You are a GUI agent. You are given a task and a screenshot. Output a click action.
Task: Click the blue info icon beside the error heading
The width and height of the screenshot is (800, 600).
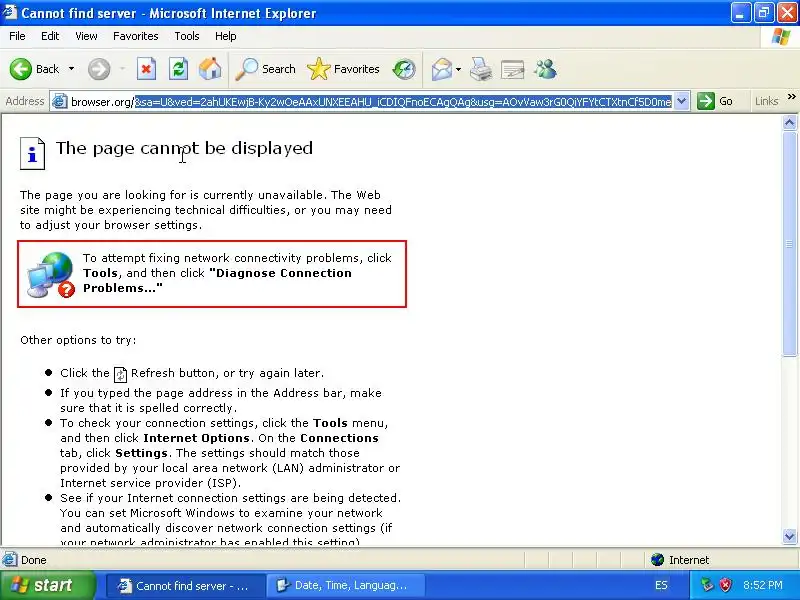pos(32,154)
